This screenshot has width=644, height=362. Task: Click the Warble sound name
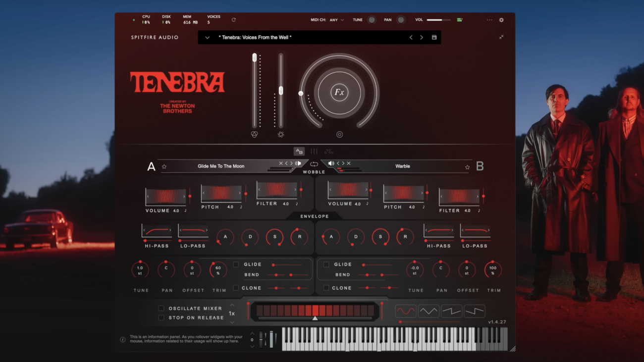[403, 166]
